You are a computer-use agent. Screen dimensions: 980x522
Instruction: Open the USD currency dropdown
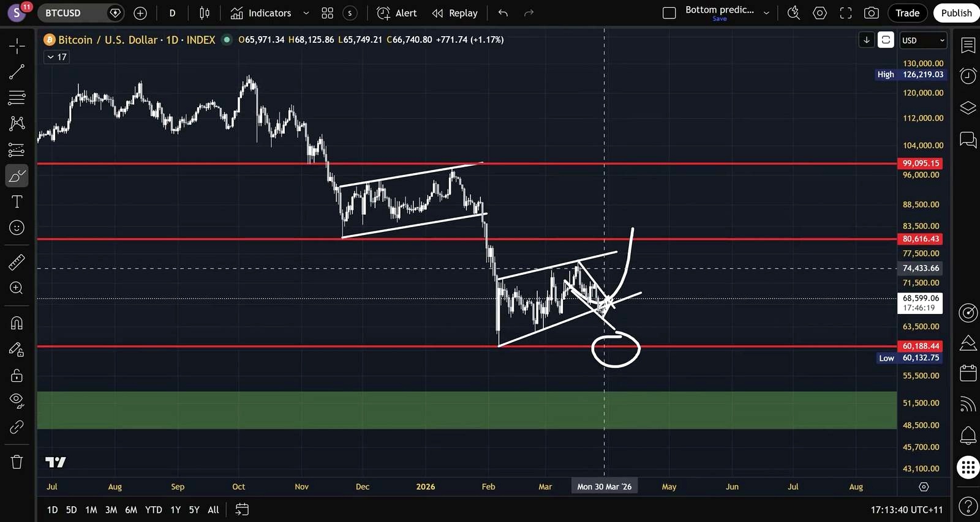[924, 40]
